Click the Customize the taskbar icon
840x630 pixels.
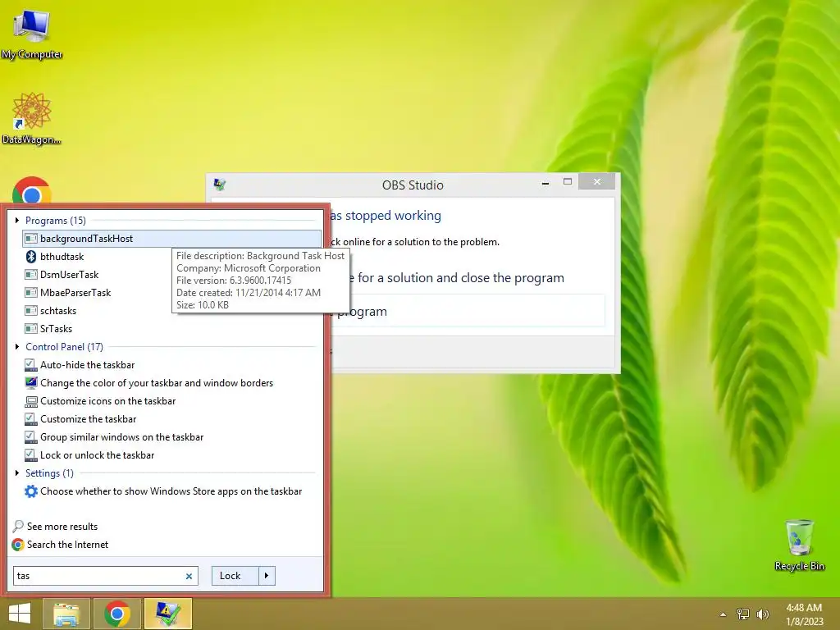click(31, 419)
